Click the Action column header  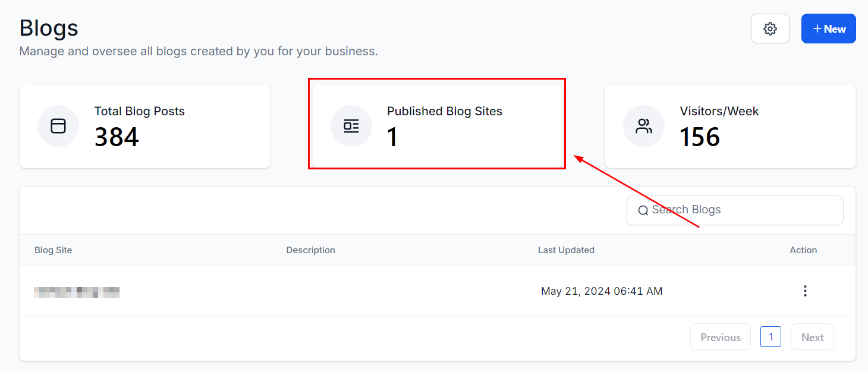coord(803,250)
